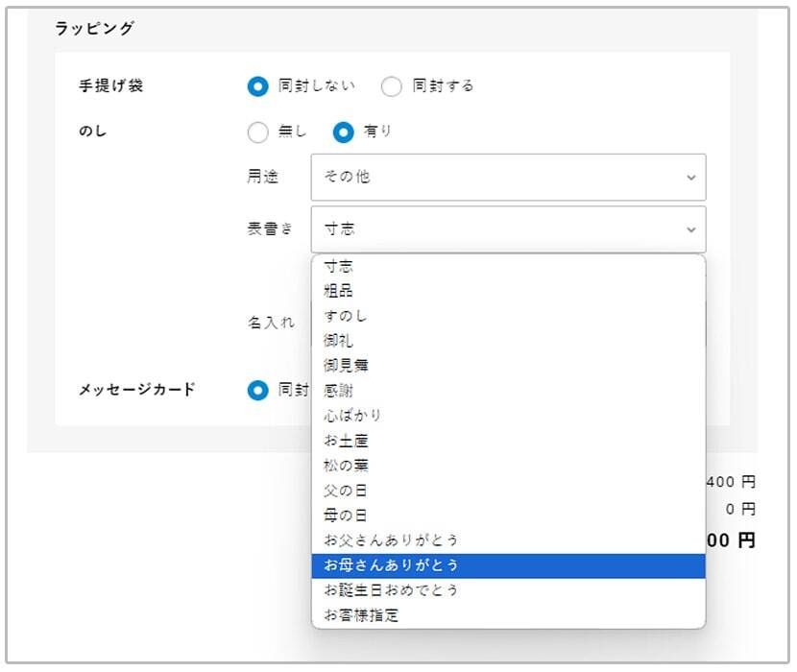Choose 無し for the のし option
The image size is (797, 672).
point(257,132)
